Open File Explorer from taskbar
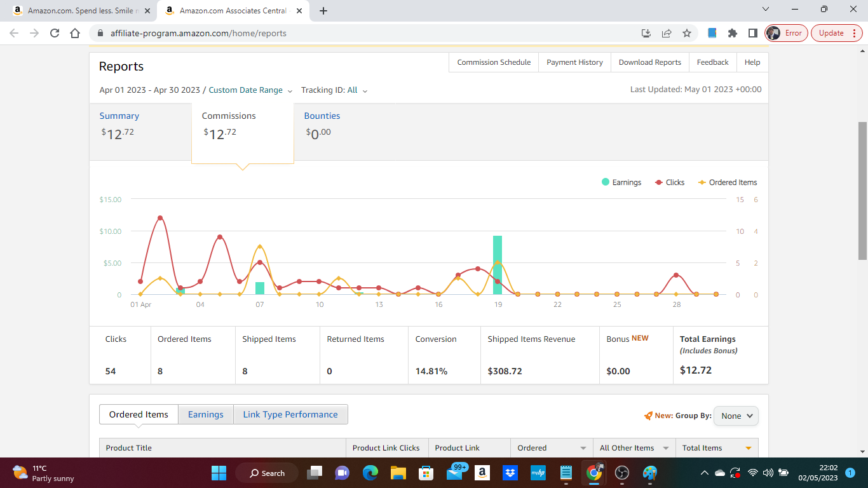868x488 pixels. tap(398, 473)
